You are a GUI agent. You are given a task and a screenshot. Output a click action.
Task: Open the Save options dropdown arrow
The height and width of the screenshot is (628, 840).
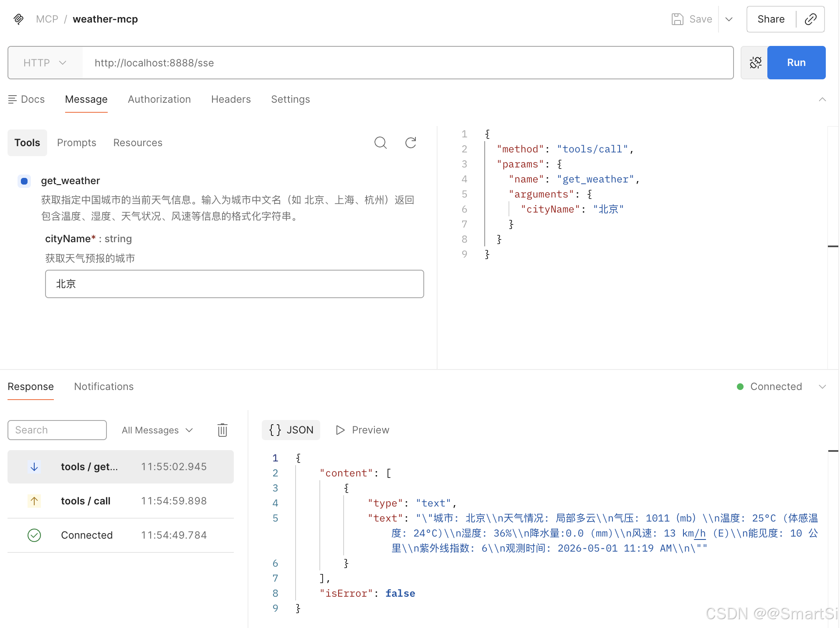729,19
